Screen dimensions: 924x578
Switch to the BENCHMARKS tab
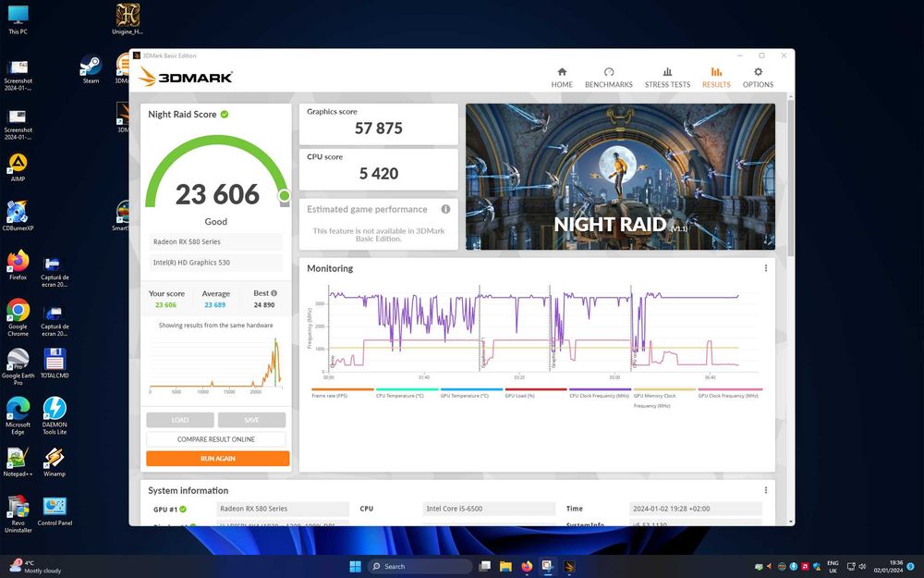click(x=609, y=78)
